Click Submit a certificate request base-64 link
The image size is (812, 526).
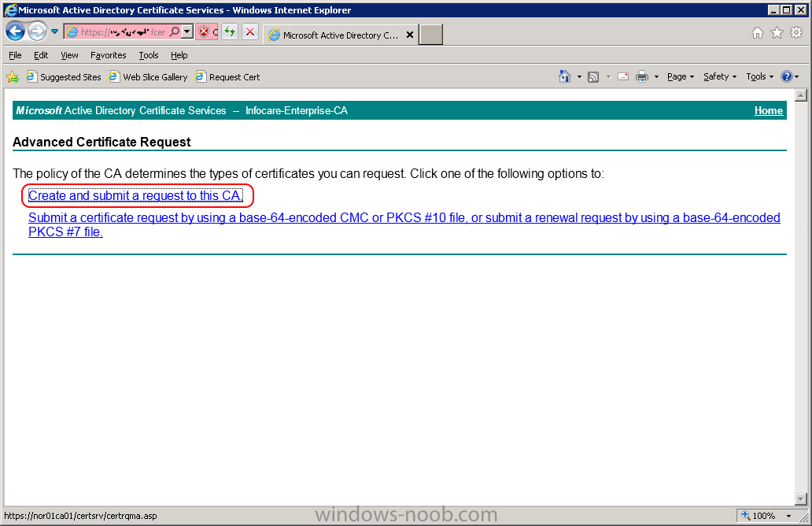point(404,224)
